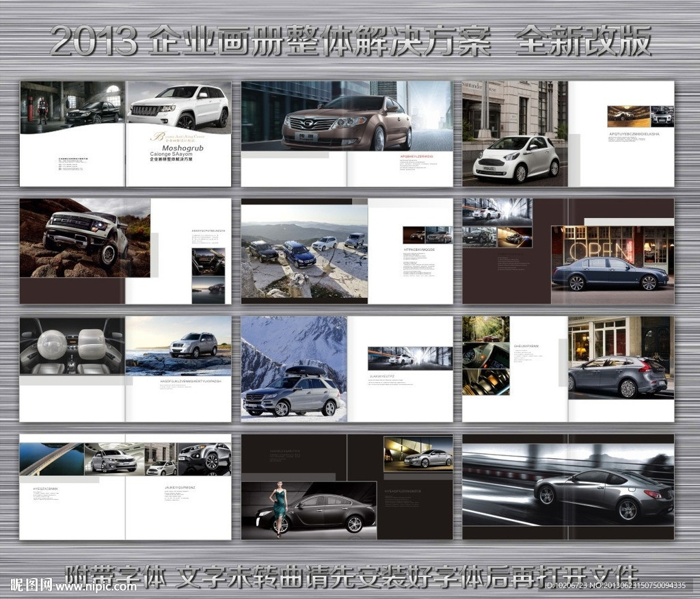Click the "HTPACBXVMQGDE" heading
The height and width of the screenshot is (599, 700).
click(419, 250)
